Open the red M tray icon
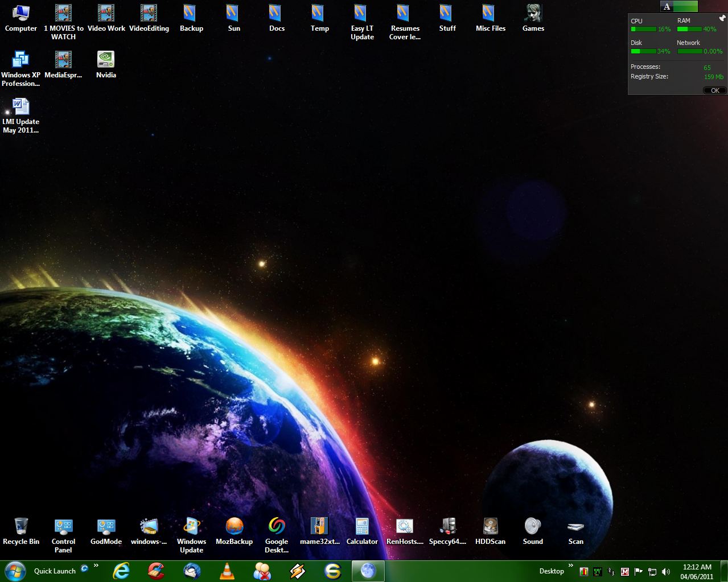 click(x=624, y=572)
